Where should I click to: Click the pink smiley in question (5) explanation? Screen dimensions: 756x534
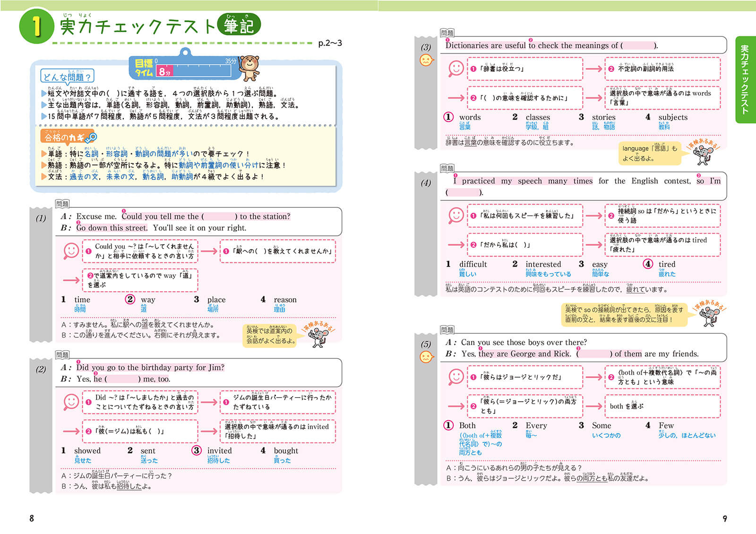(456, 377)
